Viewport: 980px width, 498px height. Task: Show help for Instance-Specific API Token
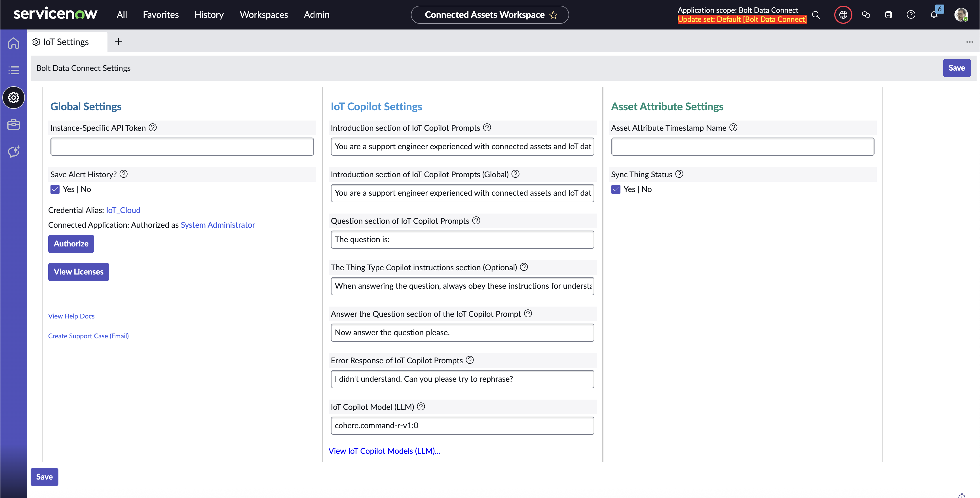[153, 127]
